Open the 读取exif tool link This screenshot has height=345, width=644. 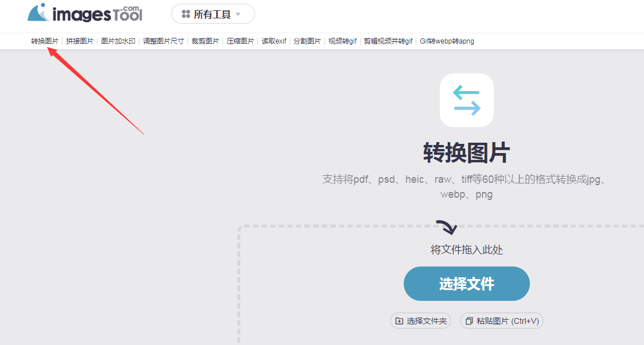274,41
